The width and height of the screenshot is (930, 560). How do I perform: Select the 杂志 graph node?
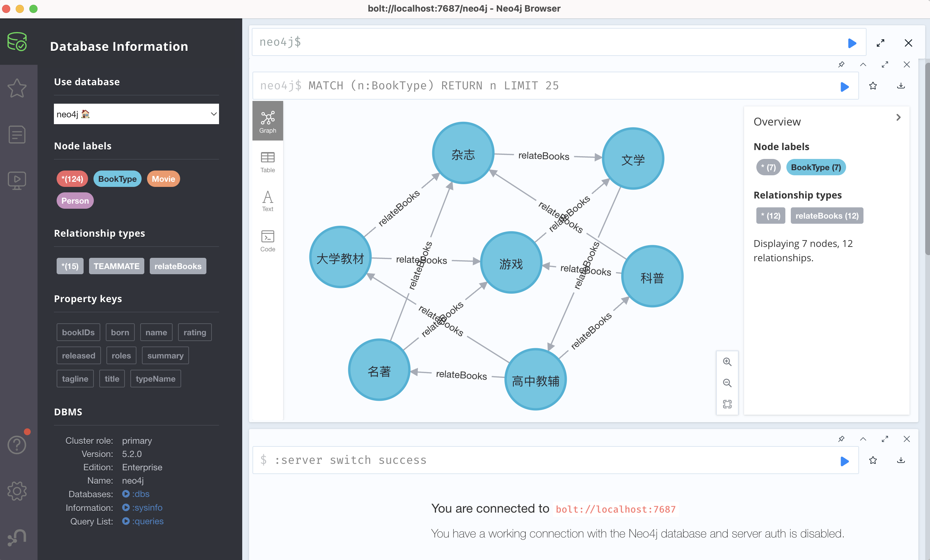coord(463,153)
